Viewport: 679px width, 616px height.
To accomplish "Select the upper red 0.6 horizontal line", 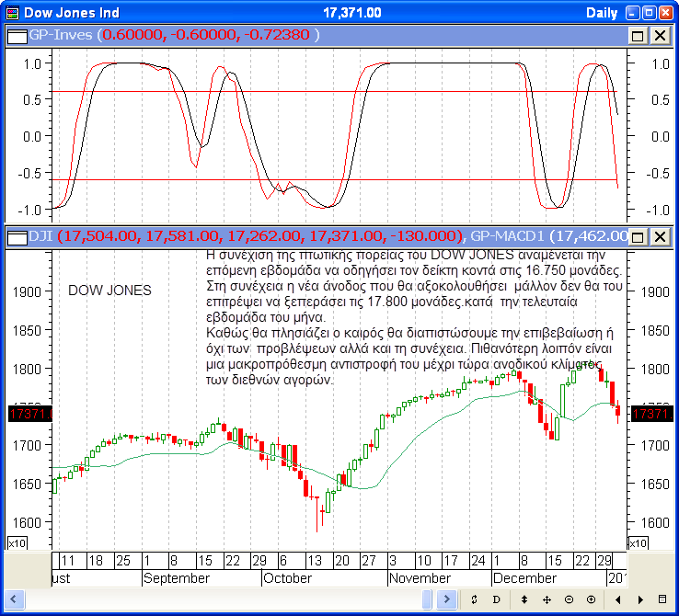I will click(x=334, y=92).
